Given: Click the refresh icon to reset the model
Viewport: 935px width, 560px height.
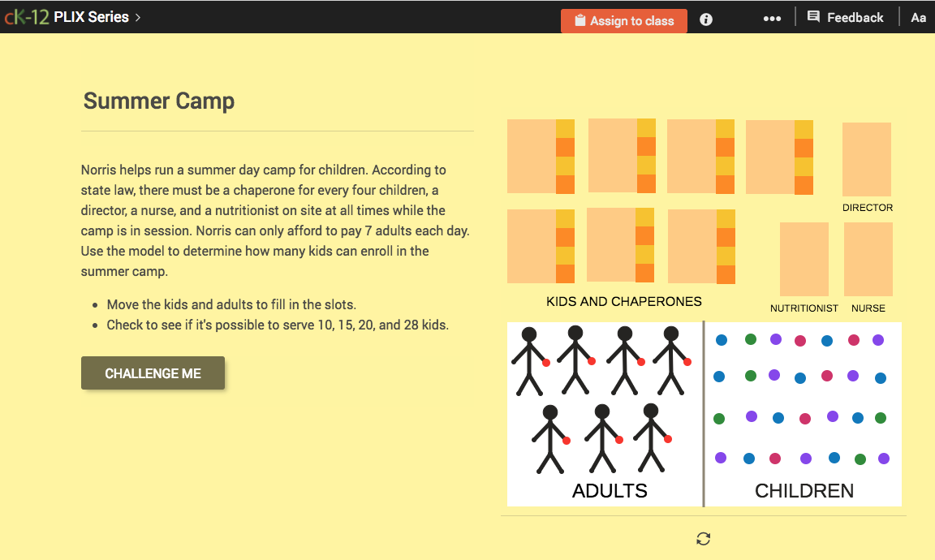Looking at the screenshot, I should click(x=703, y=538).
